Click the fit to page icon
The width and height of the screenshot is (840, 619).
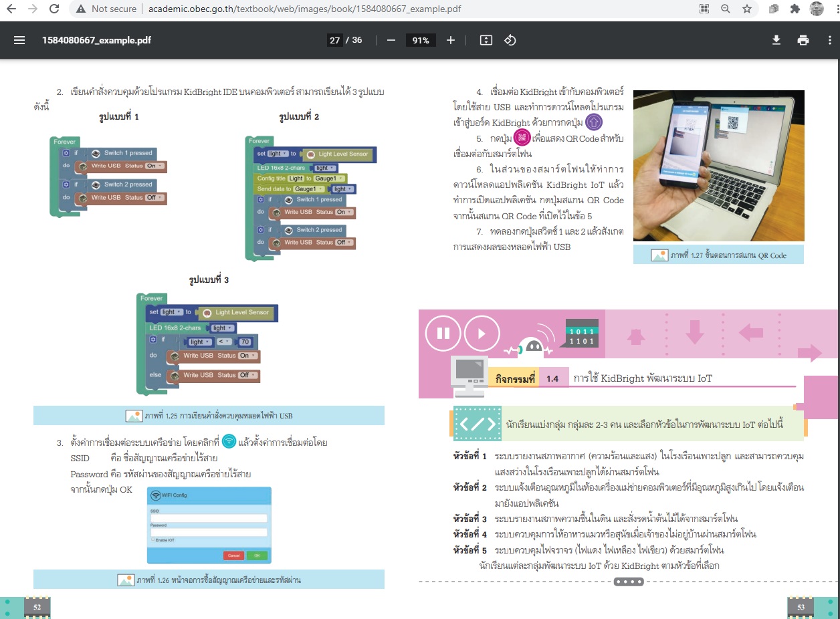(486, 40)
